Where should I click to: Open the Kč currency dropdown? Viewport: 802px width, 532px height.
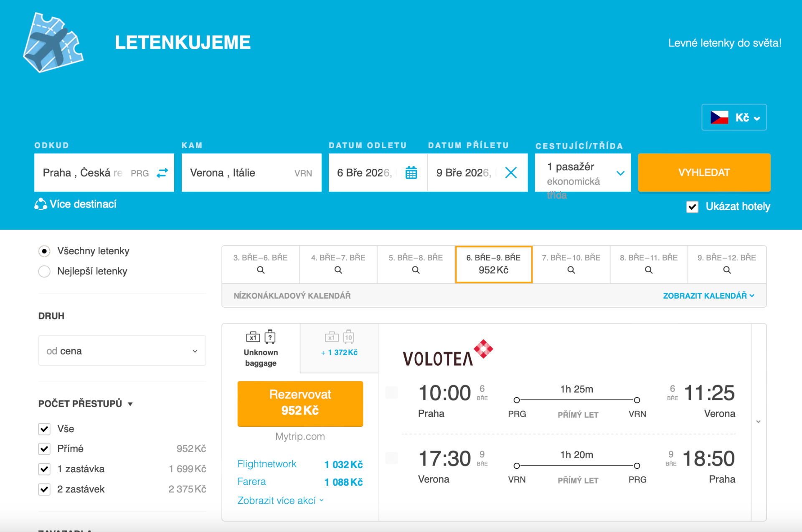click(734, 117)
